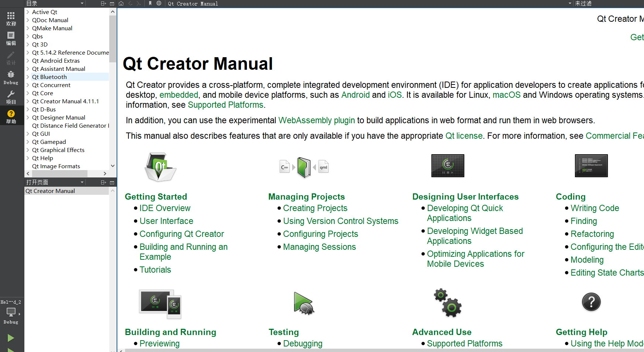This screenshot has height=352, width=644.
Task: Click the Designing User Interfaces image
Action: point(448,166)
